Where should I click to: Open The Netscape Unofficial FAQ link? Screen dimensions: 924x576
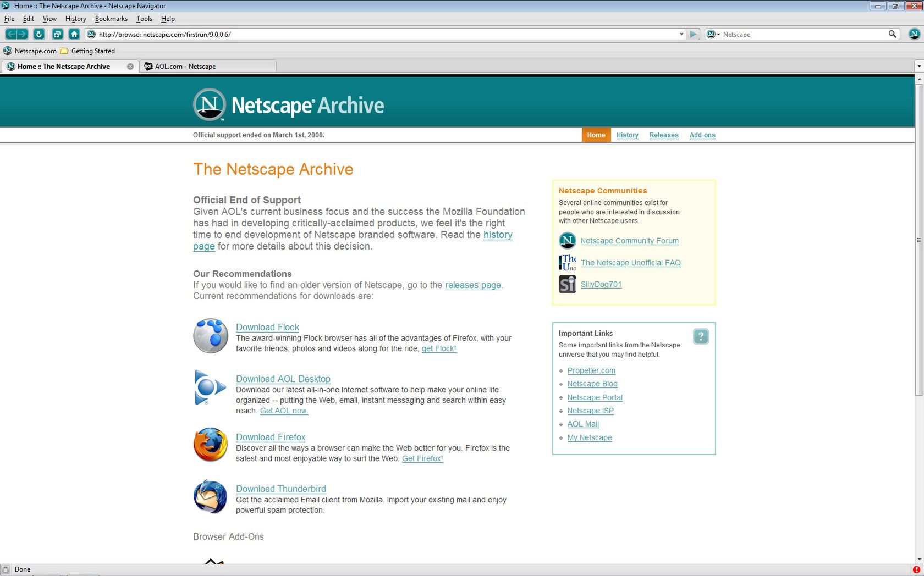[x=631, y=263]
